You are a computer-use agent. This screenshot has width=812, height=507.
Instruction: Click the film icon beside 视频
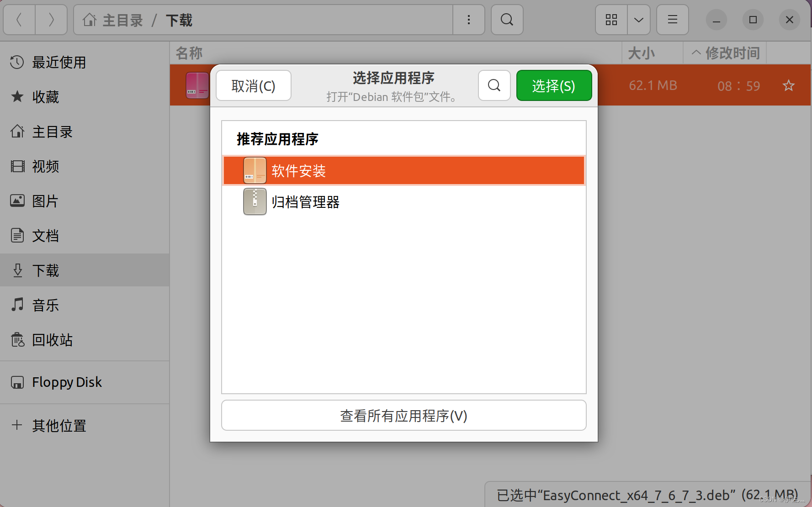click(17, 166)
